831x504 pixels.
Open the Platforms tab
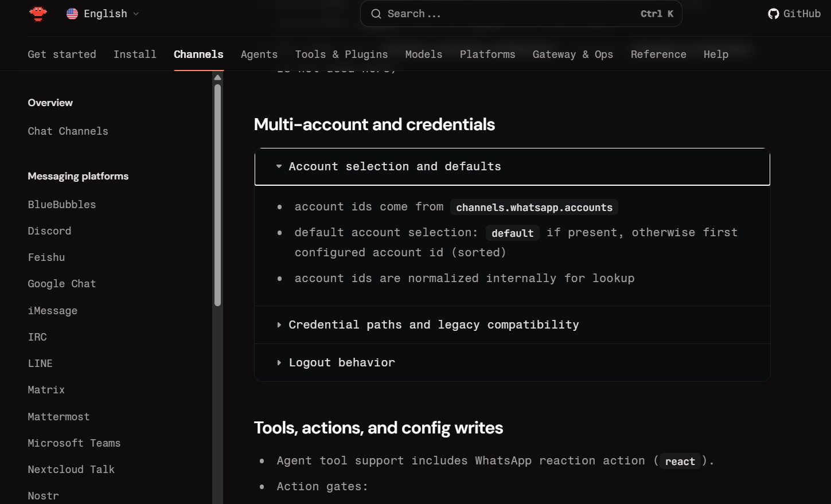tap(487, 54)
